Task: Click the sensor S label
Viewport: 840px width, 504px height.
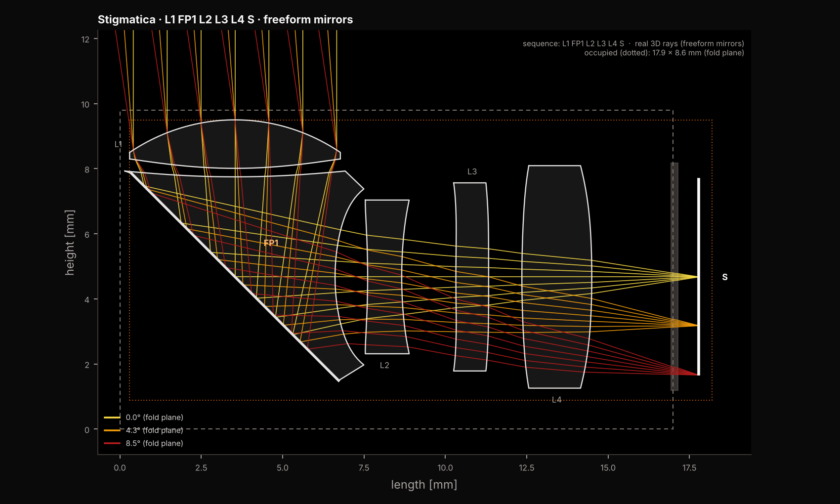Action: tap(725, 277)
